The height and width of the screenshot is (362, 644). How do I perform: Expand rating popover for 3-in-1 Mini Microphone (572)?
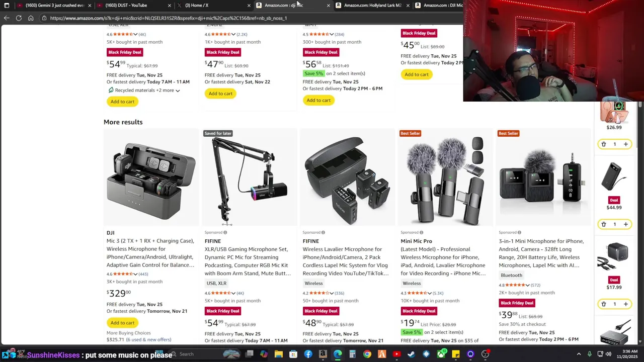[527, 285]
